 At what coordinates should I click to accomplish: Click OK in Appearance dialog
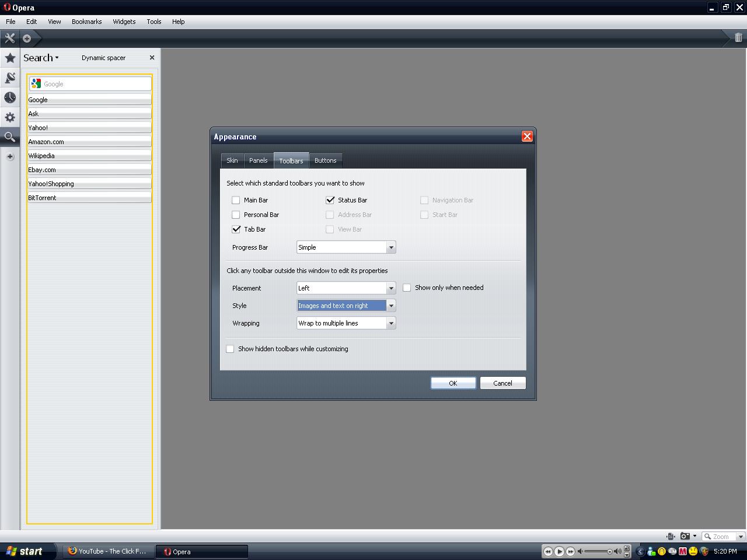point(453,383)
